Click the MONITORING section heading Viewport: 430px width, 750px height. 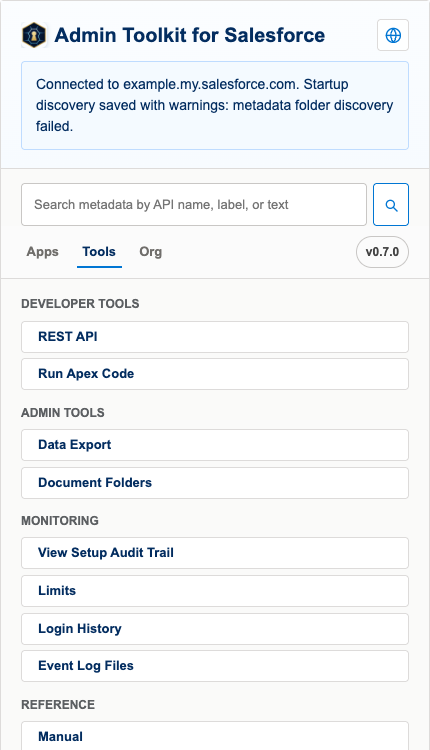[60, 520]
